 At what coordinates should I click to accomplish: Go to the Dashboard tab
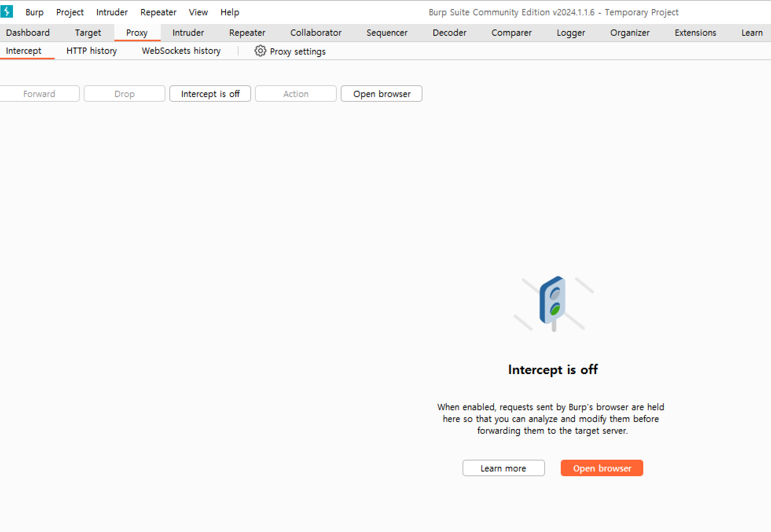tap(28, 33)
